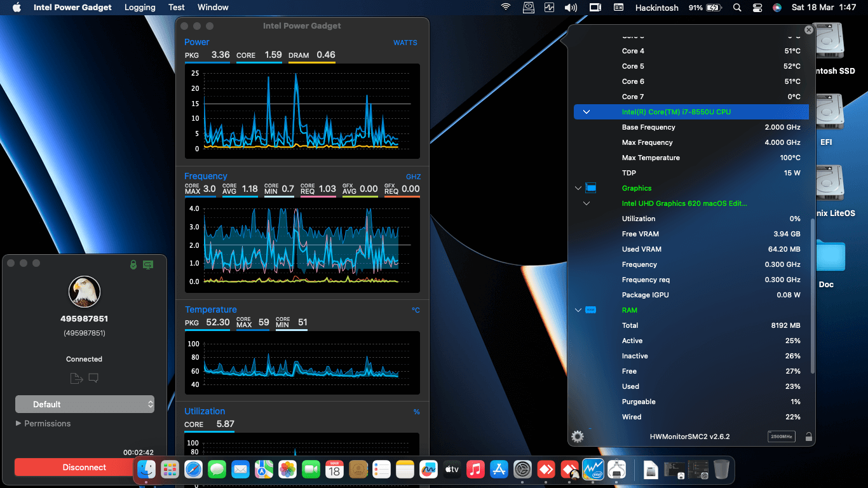Image resolution: width=868 pixels, height=488 pixels.
Task: Collapse the Intel UHD Graphics 620 subsection
Action: pos(587,203)
